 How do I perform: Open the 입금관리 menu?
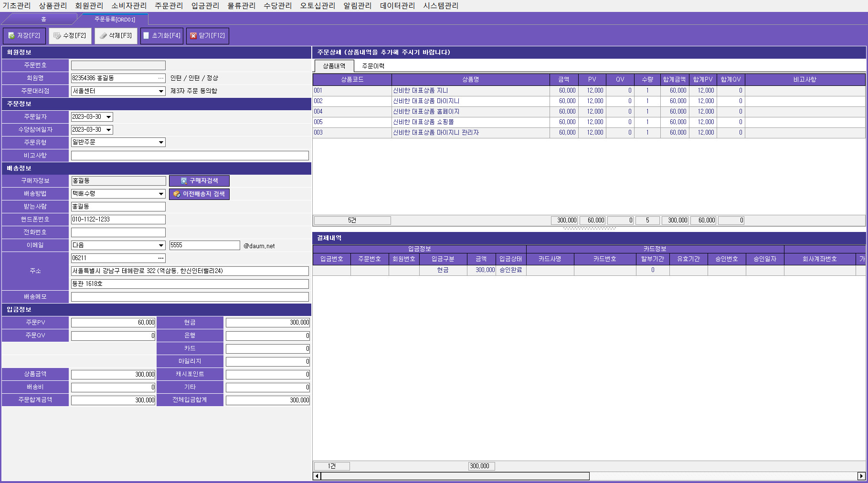[x=205, y=6]
